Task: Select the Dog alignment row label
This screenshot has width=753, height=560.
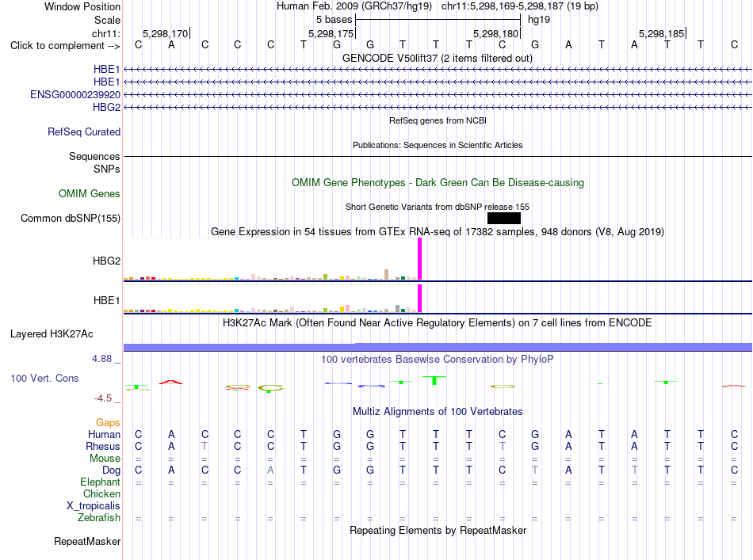Action: point(112,470)
